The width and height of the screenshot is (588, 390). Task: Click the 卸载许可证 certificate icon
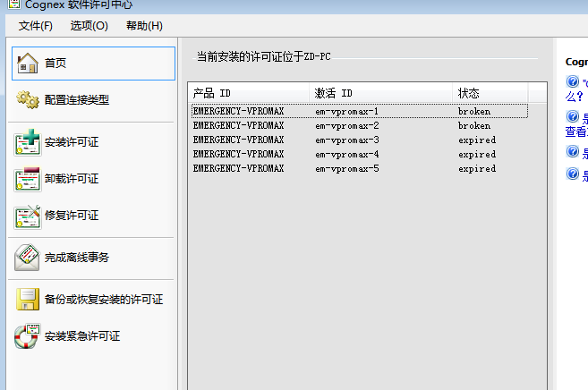pyautogui.click(x=28, y=179)
